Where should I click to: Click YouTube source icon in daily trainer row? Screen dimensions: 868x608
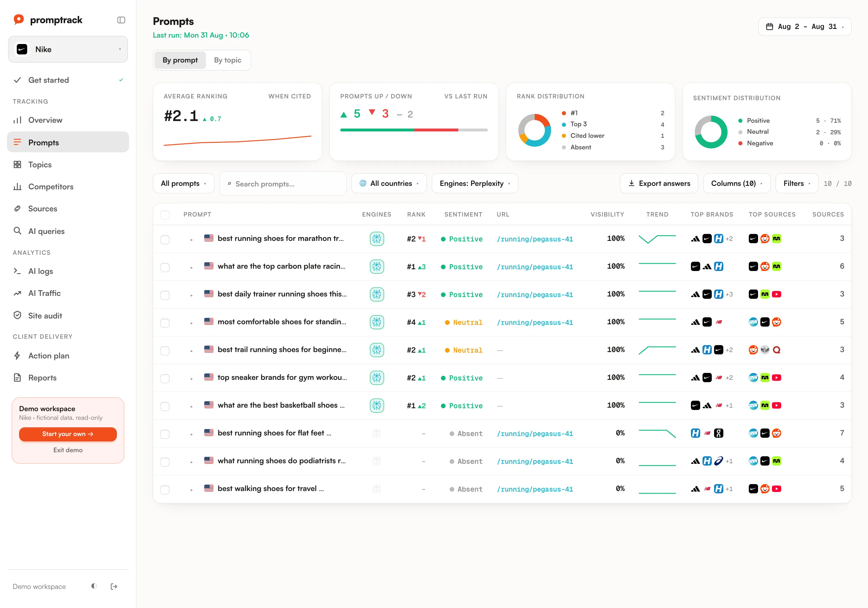click(x=777, y=294)
